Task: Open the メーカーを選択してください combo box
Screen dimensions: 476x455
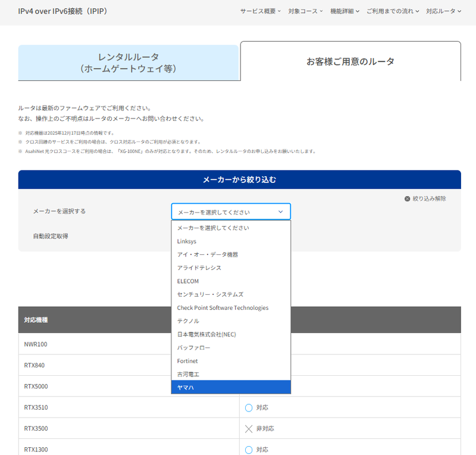Action: pyautogui.click(x=231, y=211)
